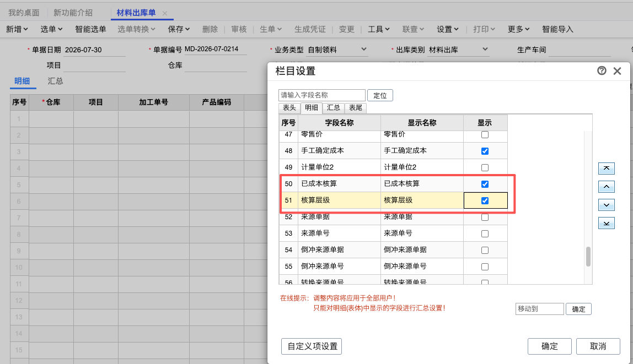
Task: Select the 表尾 tab in dialog
Action: (x=356, y=107)
